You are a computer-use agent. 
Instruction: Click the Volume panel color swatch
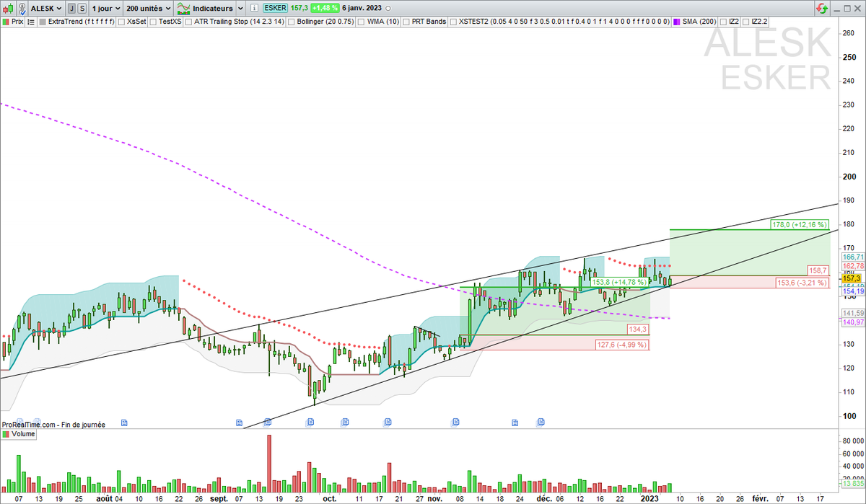coord(6,435)
